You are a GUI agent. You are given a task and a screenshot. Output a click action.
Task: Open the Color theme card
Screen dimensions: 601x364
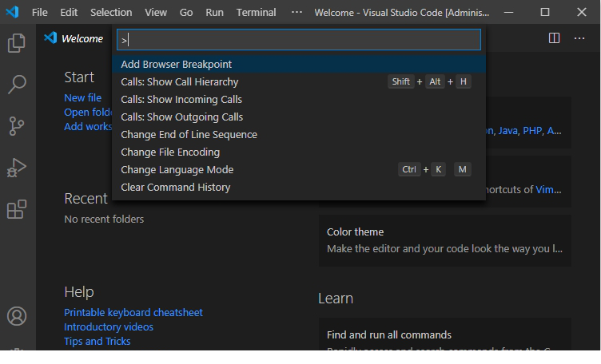coord(445,241)
